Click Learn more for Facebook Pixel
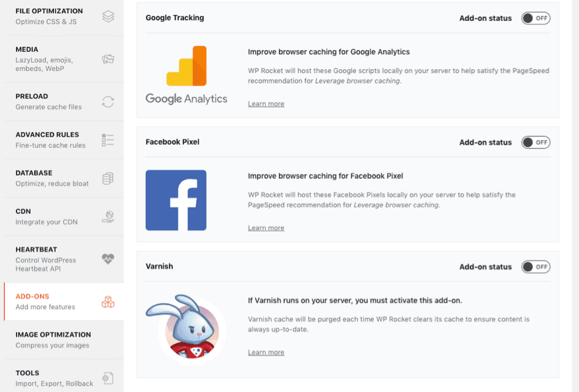This screenshot has width=579, height=392. point(266,228)
